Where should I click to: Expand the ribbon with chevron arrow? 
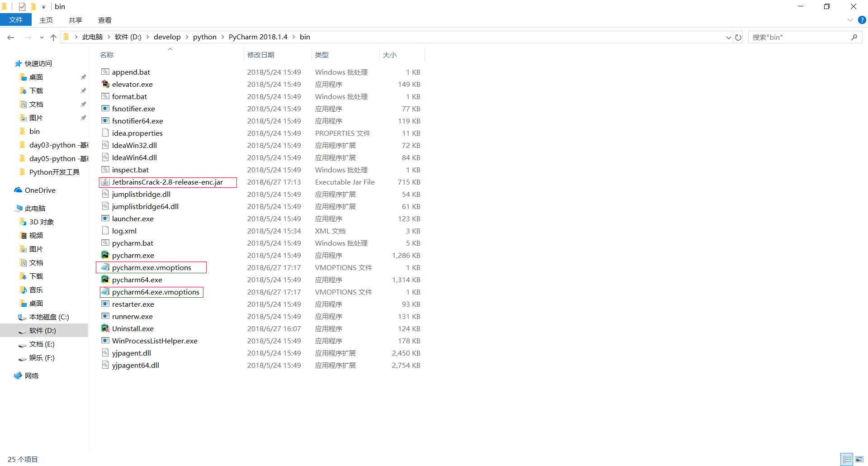(850, 20)
